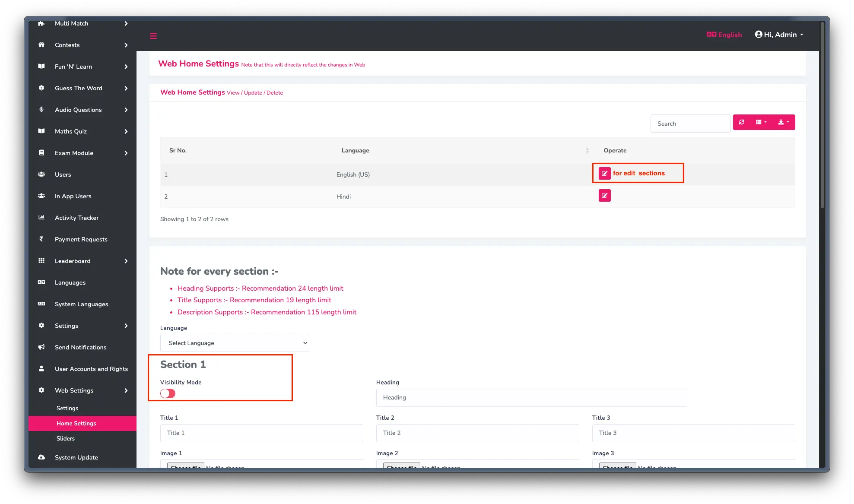Open the Languages sidebar link
854x504 pixels.
70,282
